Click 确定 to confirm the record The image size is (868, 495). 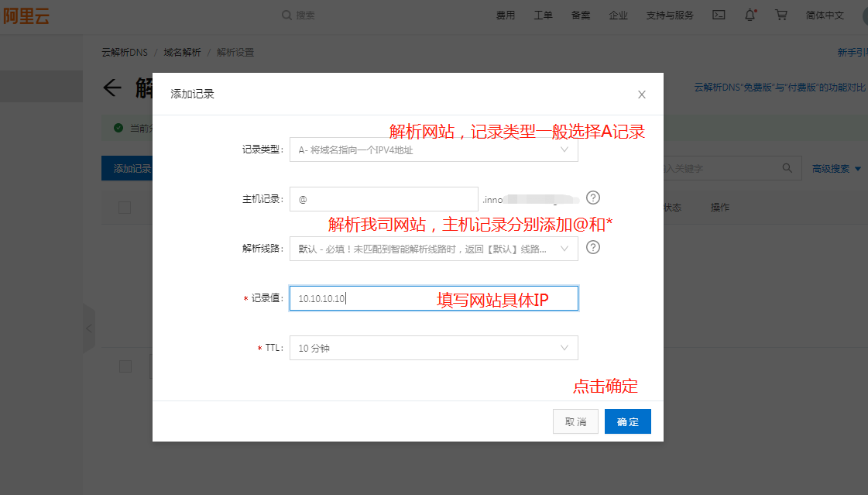click(628, 421)
